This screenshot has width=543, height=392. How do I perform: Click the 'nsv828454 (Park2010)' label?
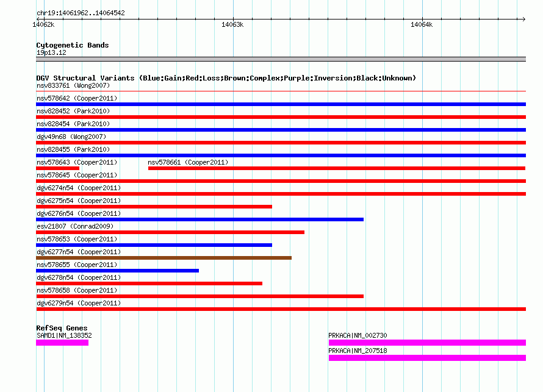pos(73,124)
